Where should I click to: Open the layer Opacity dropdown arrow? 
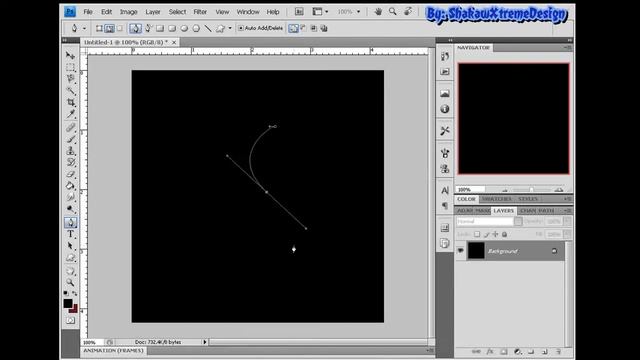click(567, 221)
